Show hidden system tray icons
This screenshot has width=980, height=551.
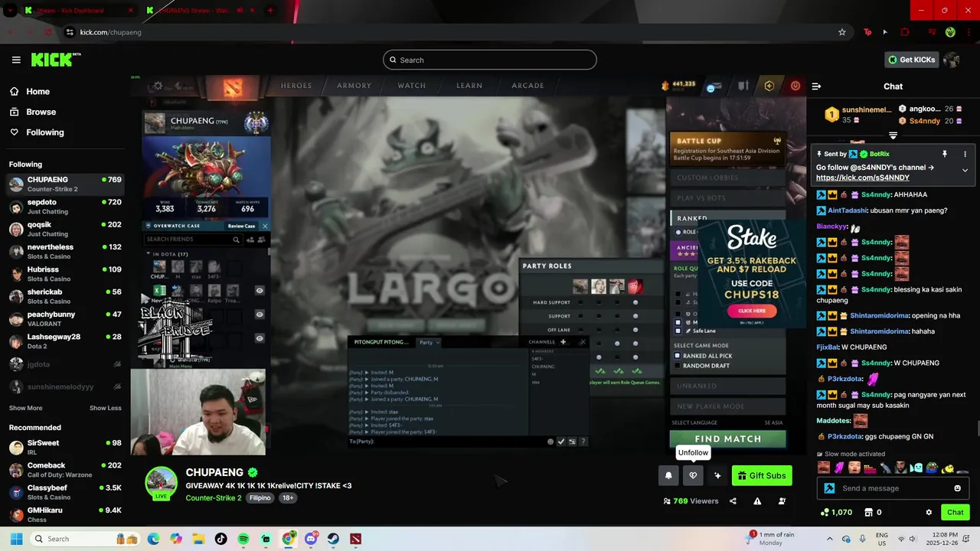click(x=829, y=539)
